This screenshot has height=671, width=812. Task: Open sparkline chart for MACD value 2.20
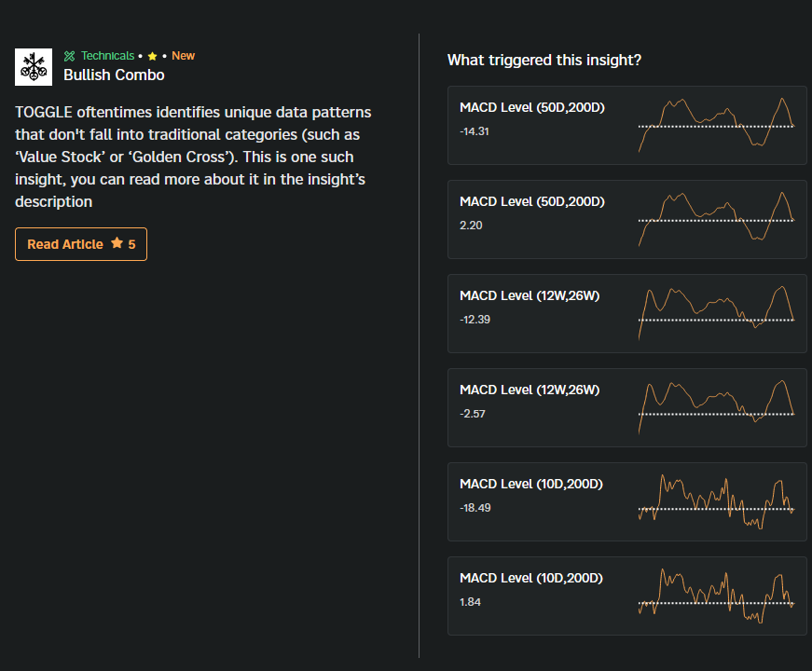click(x=716, y=219)
